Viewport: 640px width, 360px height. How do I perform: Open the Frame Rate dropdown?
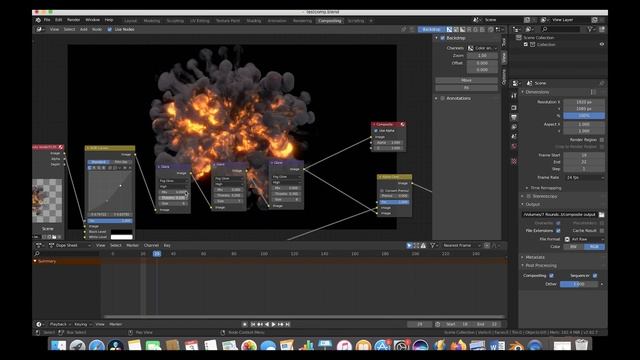584,178
